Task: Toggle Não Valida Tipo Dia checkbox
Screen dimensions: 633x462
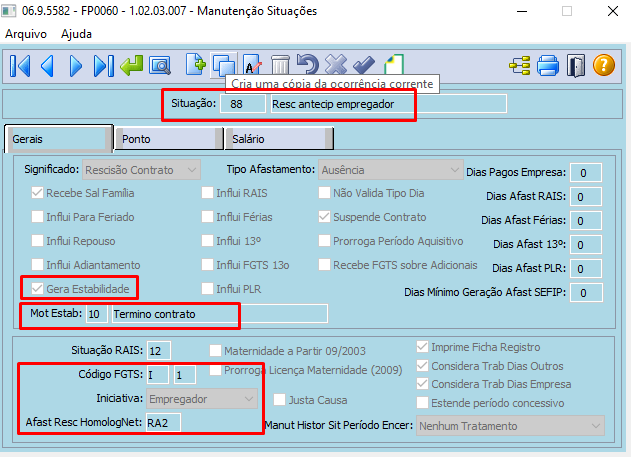Action: pyautogui.click(x=324, y=193)
